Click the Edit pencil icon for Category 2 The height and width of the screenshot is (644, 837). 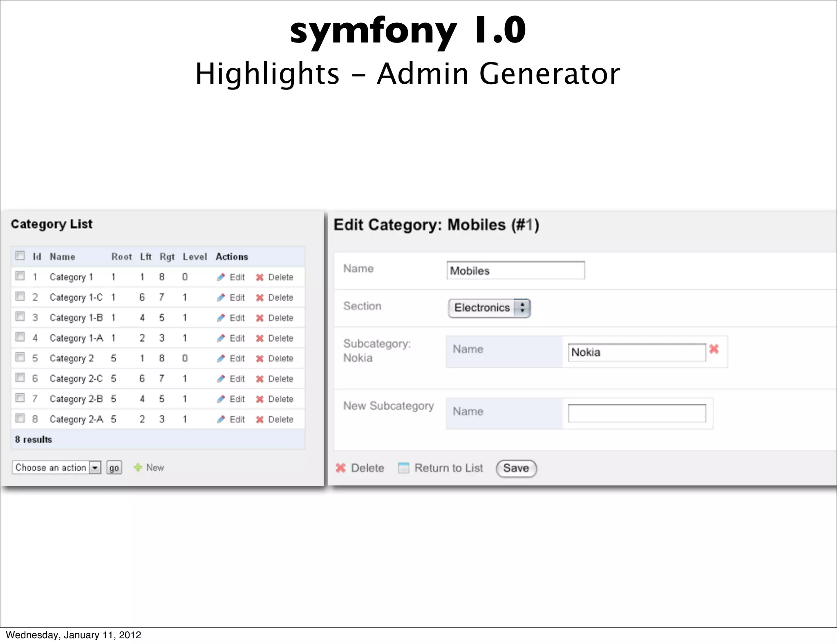point(221,358)
